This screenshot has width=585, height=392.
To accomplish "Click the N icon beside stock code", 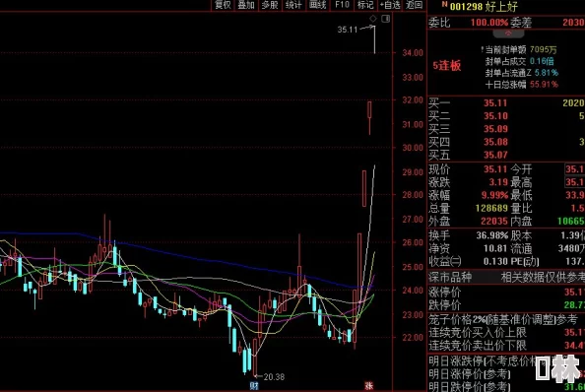I will pos(444,4).
